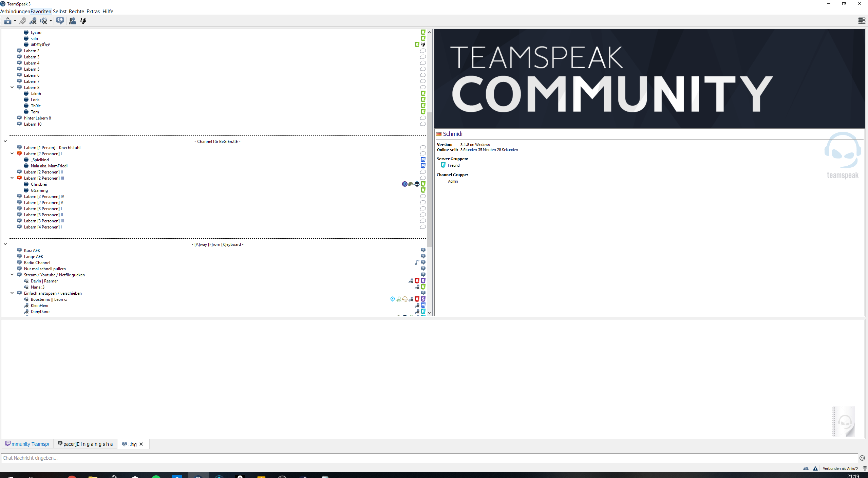Toggle mute microphone in toolbar
868x478 pixels.
point(33,21)
